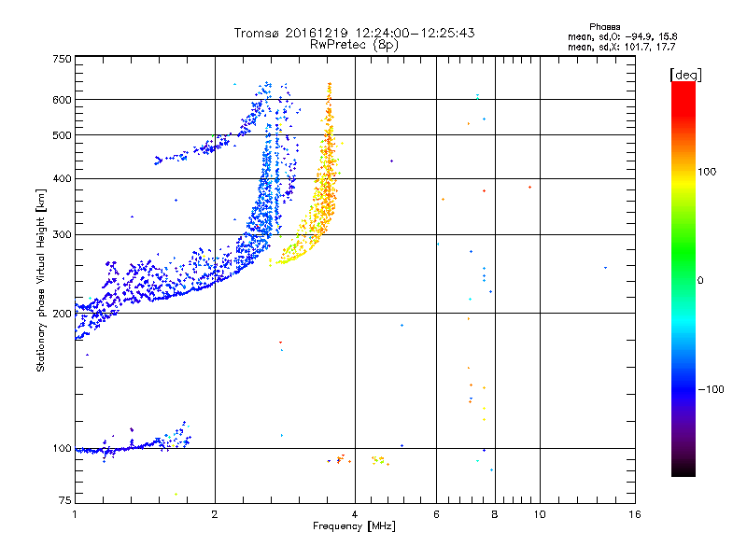Click the 'Phases' header text
The image size is (747, 560).
pyautogui.click(x=604, y=27)
